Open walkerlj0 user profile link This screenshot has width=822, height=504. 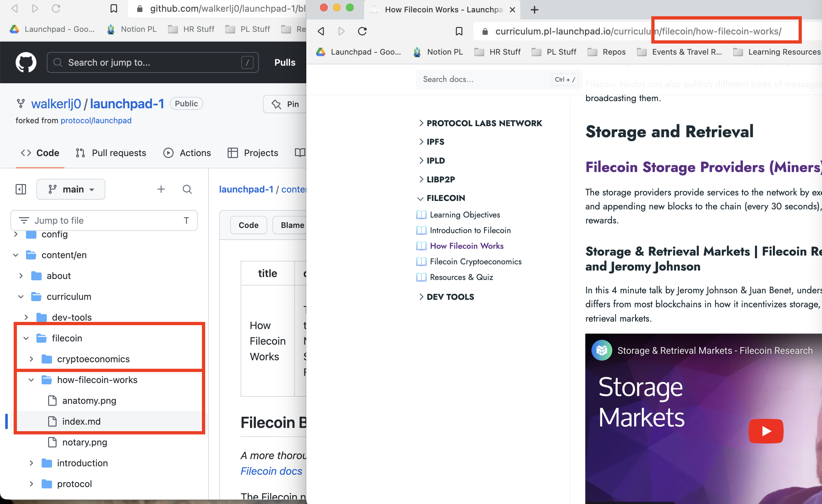pos(56,104)
